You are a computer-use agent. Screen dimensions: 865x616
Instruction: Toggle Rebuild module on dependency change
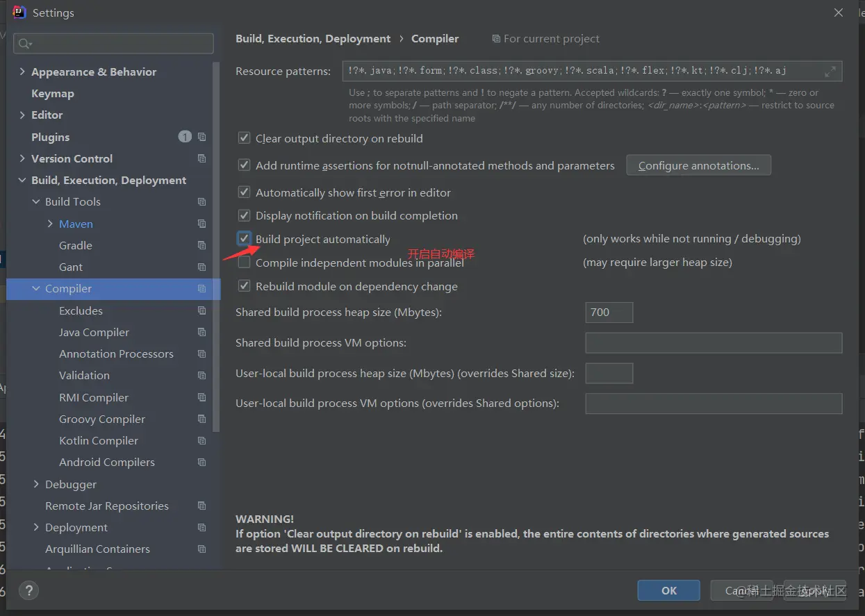click(244, 286)
